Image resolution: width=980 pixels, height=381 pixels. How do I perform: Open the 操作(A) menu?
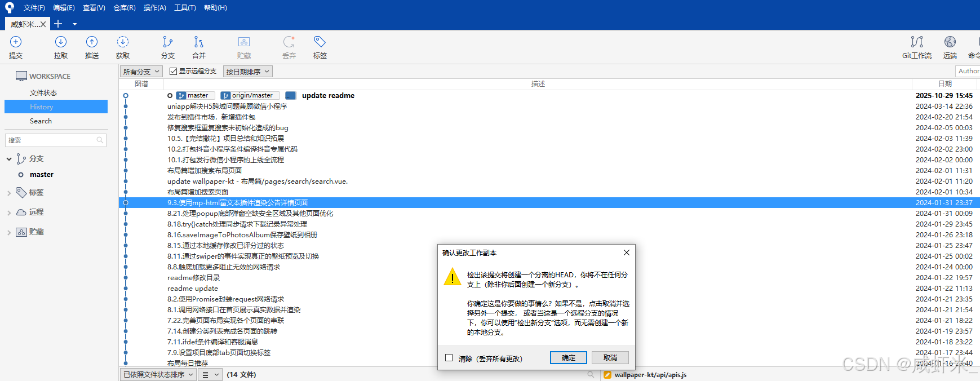[155, 8]
